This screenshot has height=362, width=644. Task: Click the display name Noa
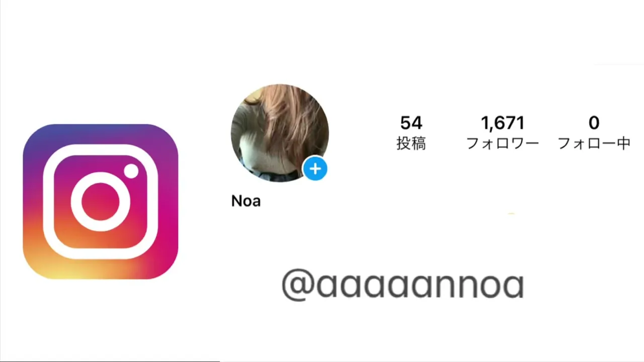pyautogui.click(x=246, y=201)
